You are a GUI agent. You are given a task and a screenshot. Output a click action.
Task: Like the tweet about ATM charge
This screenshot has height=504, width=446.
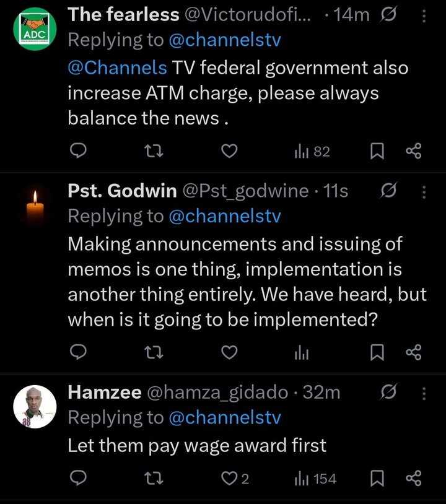(229, 151)
